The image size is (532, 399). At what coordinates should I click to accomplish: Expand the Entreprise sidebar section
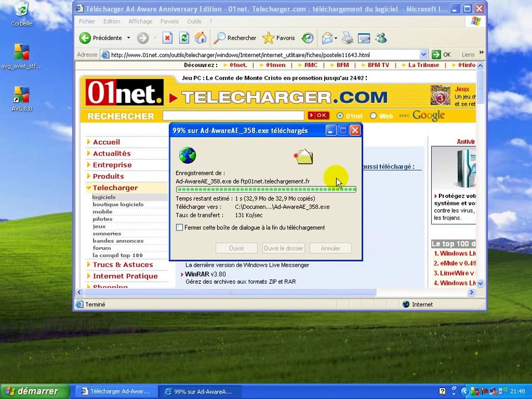(x=89, y=165)
